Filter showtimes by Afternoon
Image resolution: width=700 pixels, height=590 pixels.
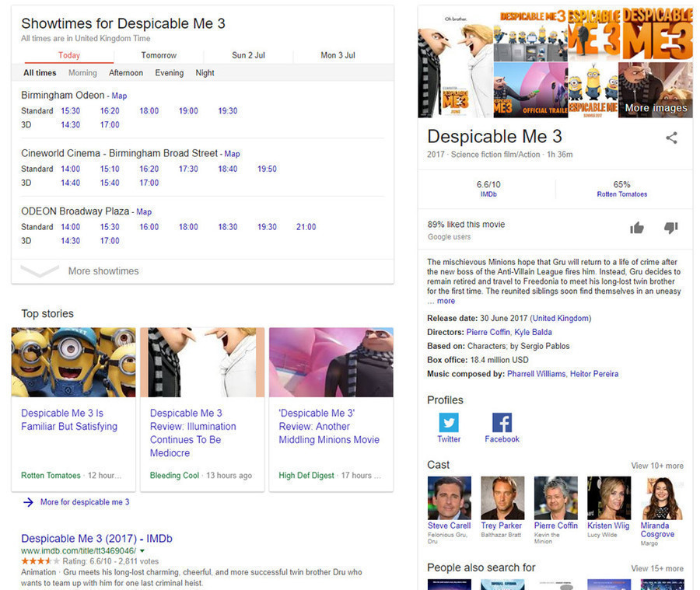pyautogui.click(x=126, y=73)
